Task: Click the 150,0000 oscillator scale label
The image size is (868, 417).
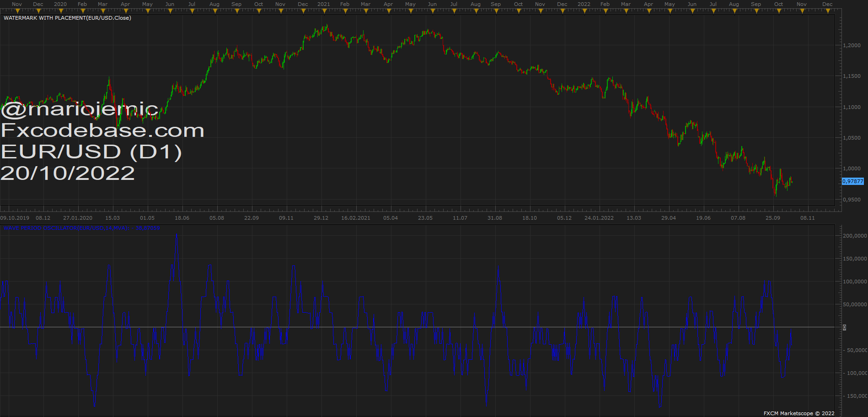Action: click(855, 259)
